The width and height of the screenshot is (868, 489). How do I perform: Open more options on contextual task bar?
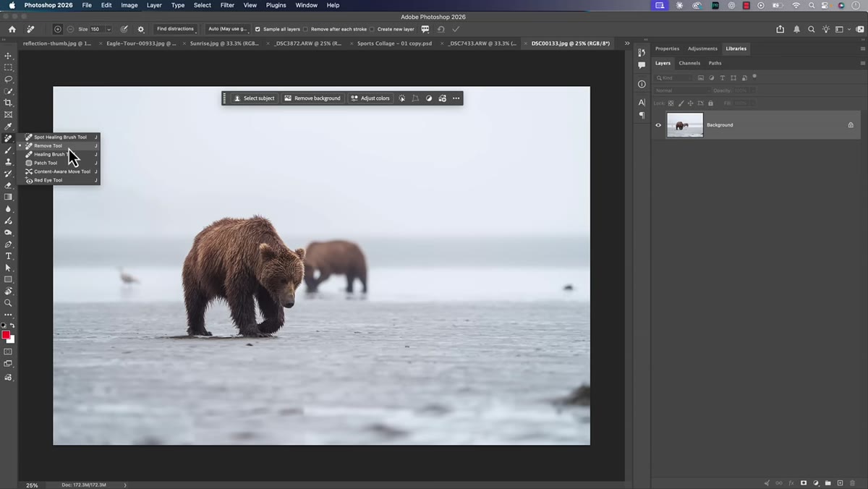[x=456, y=98]
